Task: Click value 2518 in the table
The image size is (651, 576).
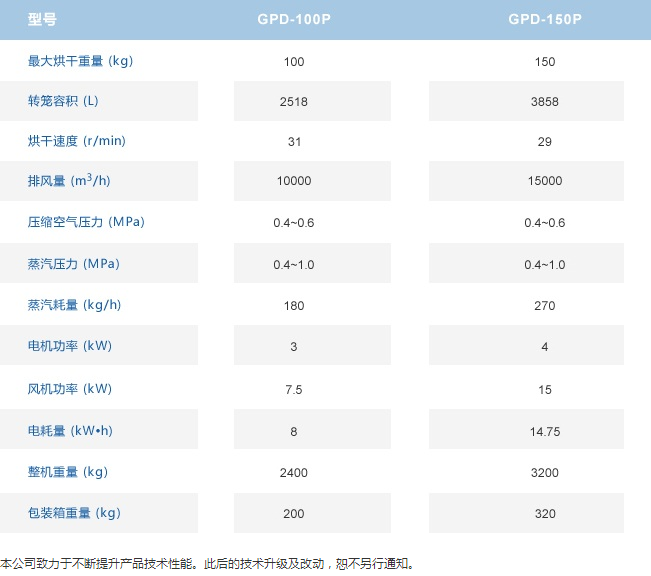Action: coord(294,102)
